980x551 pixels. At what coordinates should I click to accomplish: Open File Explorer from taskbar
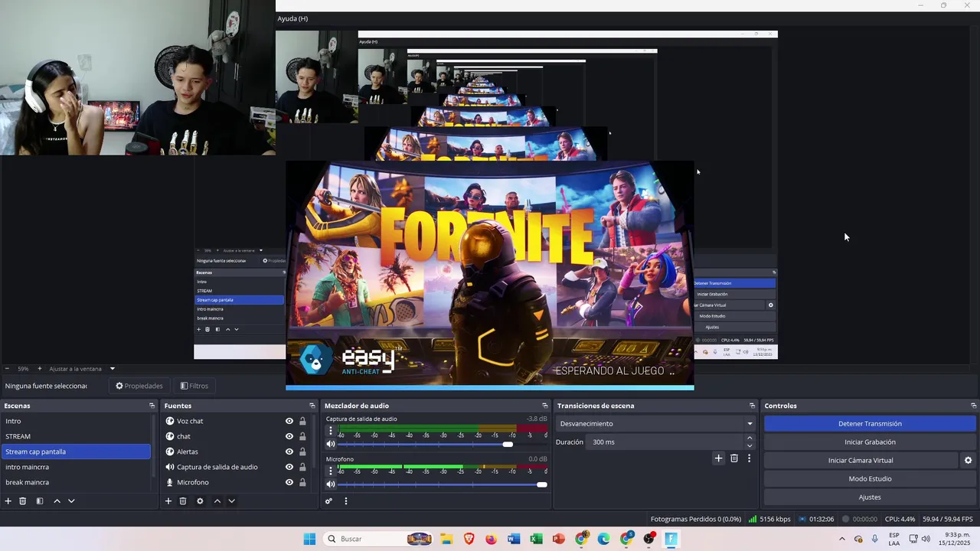click(446, 539)
